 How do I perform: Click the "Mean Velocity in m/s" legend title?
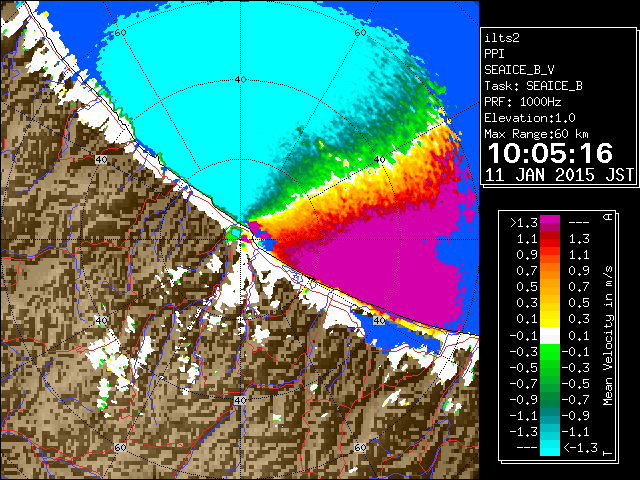[x=608, y=335]
